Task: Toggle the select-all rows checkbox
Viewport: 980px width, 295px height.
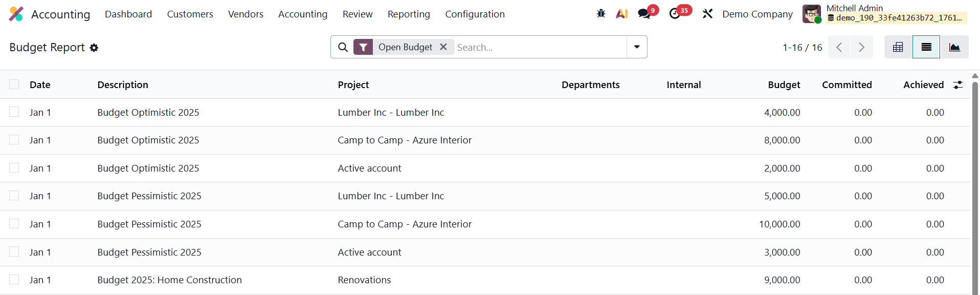Action: [x=14, y=85]
